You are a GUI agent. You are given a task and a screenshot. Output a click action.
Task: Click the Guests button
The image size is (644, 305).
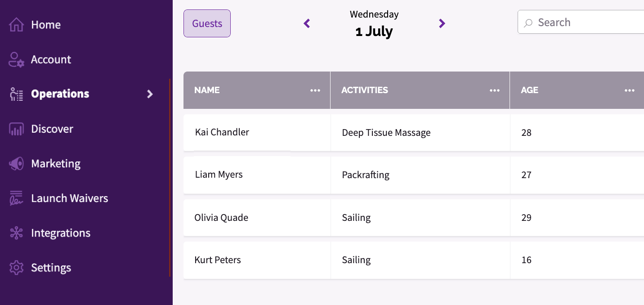tap(207, 23)
